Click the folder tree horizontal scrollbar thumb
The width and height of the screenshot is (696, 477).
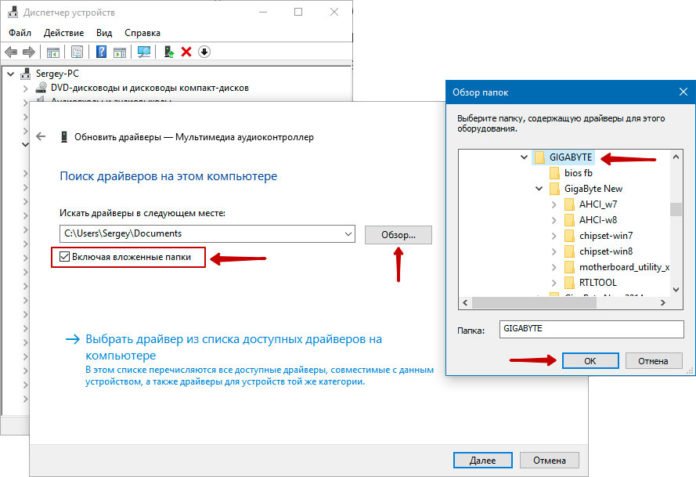(x=534, y=303)
